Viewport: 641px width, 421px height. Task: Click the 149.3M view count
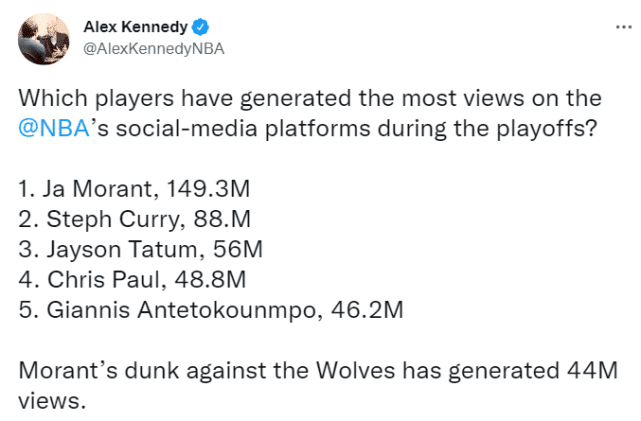point(206,187)
